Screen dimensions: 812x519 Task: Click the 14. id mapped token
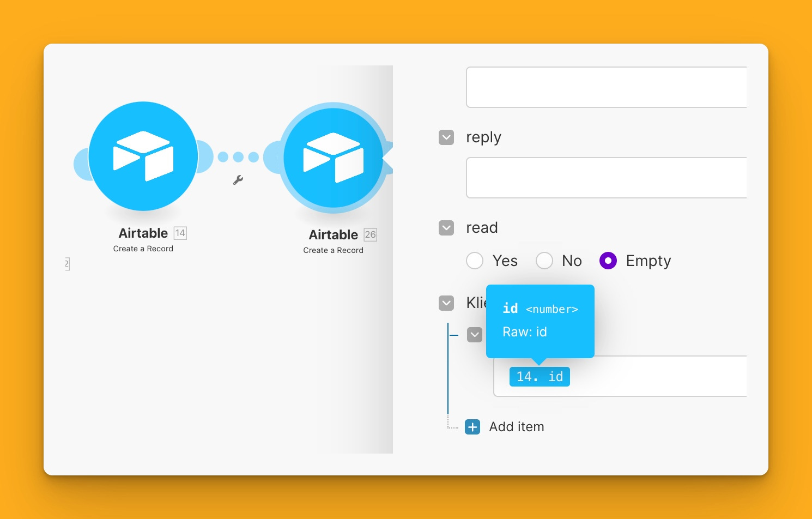pyautogui.click(x=540, y=377)
